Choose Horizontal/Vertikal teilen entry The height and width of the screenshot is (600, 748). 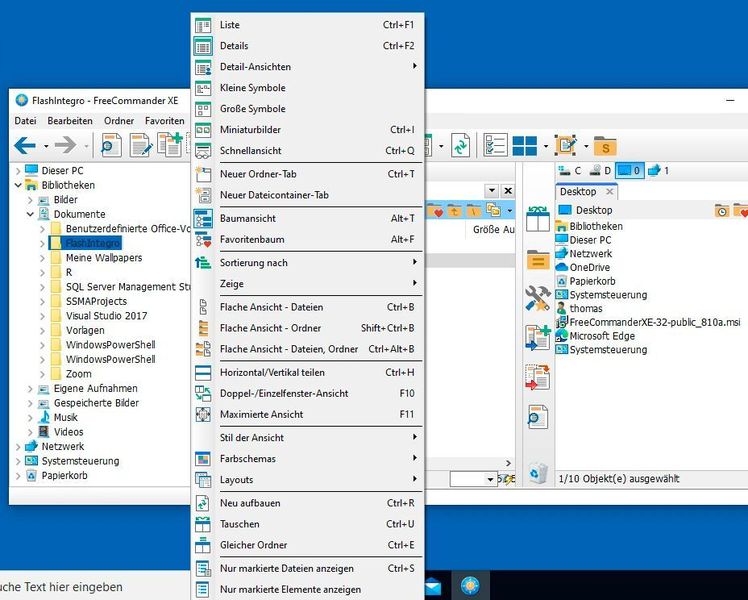pyautogui.click(x=308, y=372)
